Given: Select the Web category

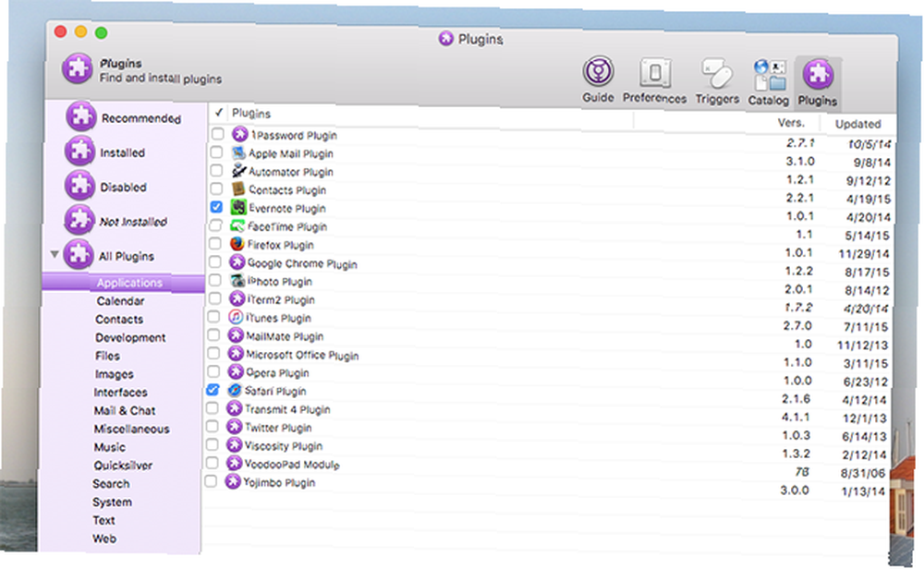Looking at the screenshot, I should pos(104,538).
